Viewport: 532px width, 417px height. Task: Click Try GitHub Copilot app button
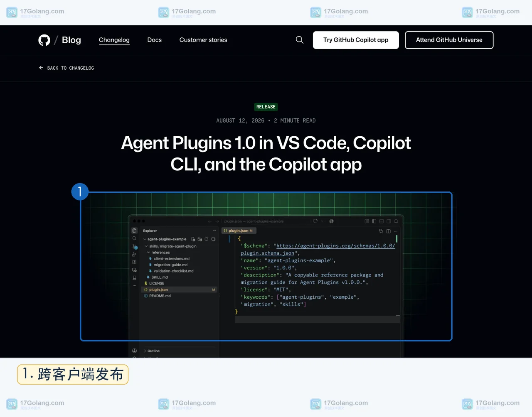tap(356, 40)
